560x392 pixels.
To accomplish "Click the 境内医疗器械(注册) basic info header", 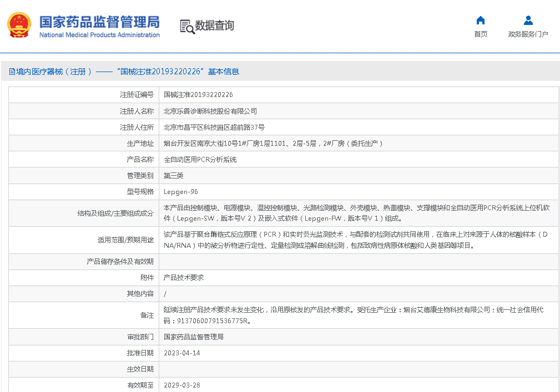I will click(x=124, y=72).
